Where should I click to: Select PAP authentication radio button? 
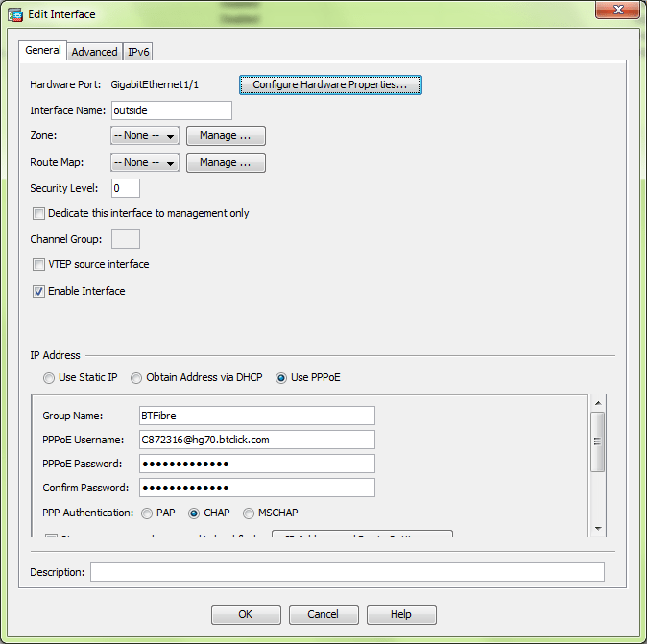148,513
